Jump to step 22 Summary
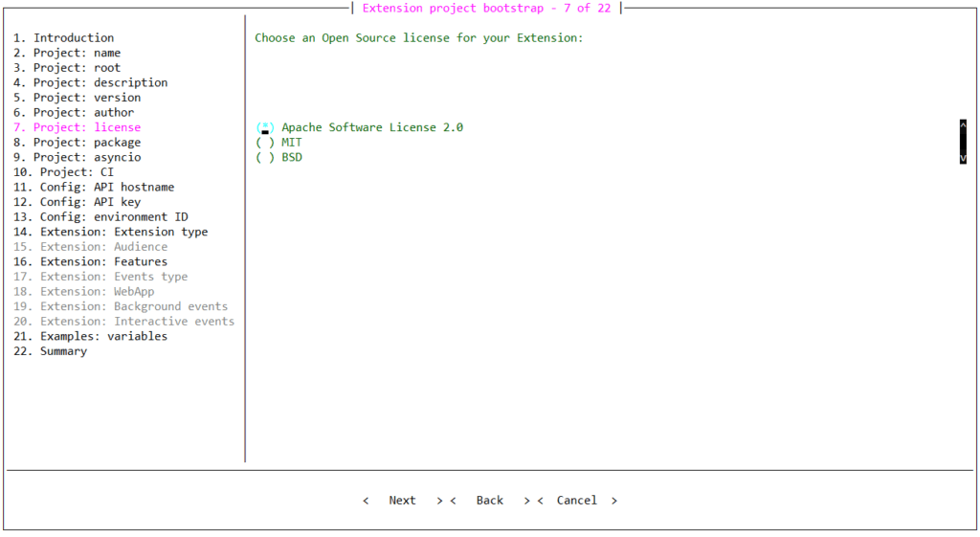This screenshot has height=537, width=980. [x=50, y=351]
